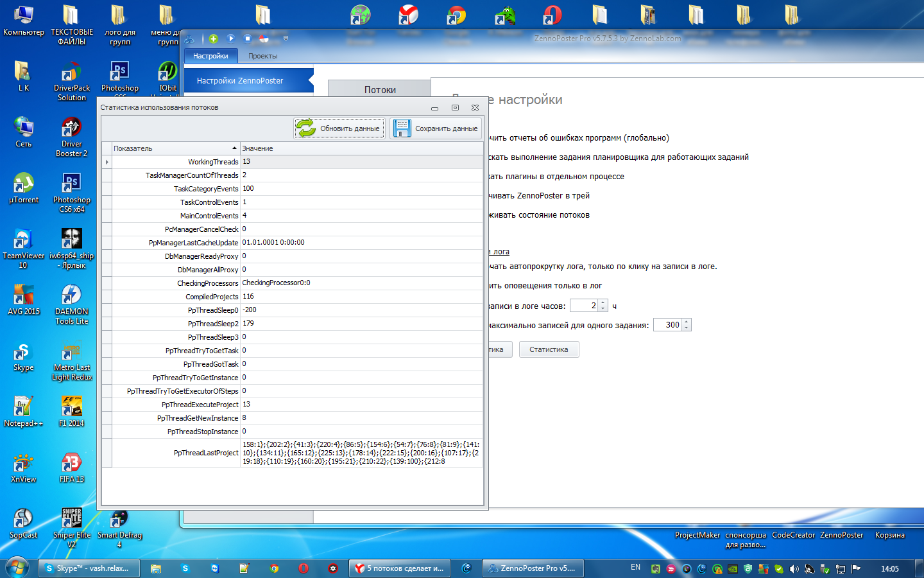Click the PpManagerLastCacheUpdate value cell

[x=362, y=243]
